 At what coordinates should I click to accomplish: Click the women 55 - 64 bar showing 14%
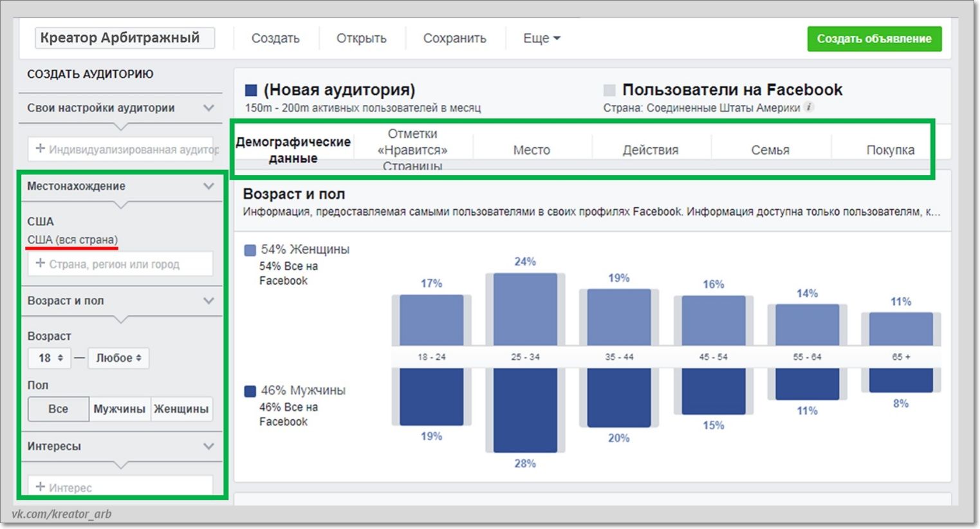pyautogui.click(x=808, y=325)
